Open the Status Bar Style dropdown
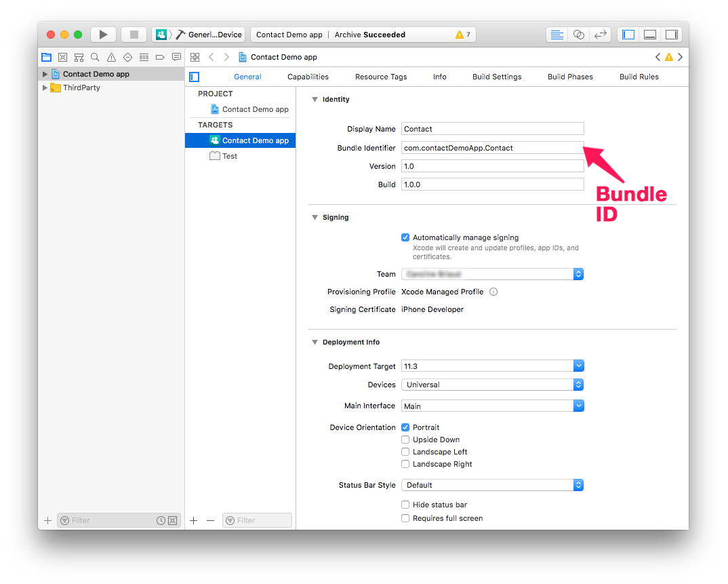Viewport: 728px width, 584px height. (x=493, y=485)
